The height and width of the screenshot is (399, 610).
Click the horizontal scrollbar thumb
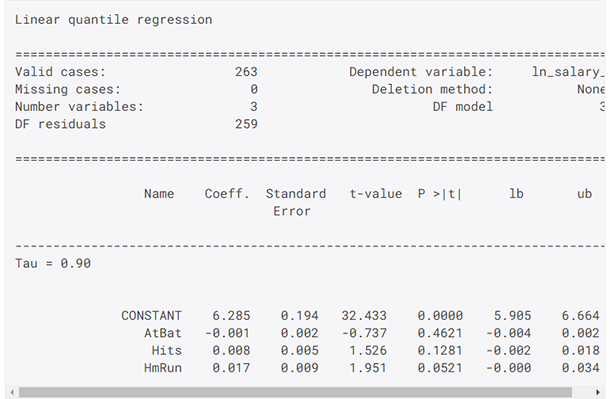[295, 392]
